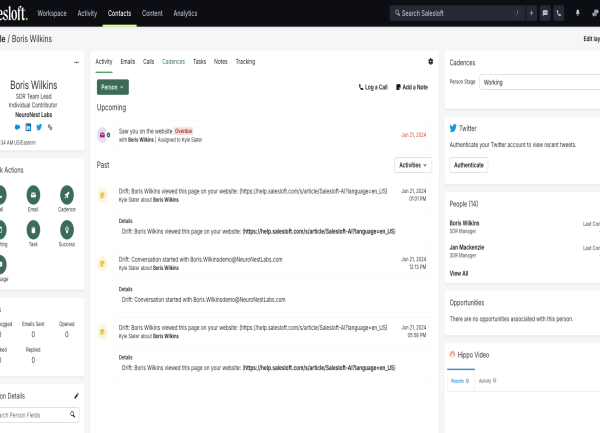The image size is (600, 433).
Task: Expand the Person dropdown button
Action: pyautogui.click(x=113, y=87)
